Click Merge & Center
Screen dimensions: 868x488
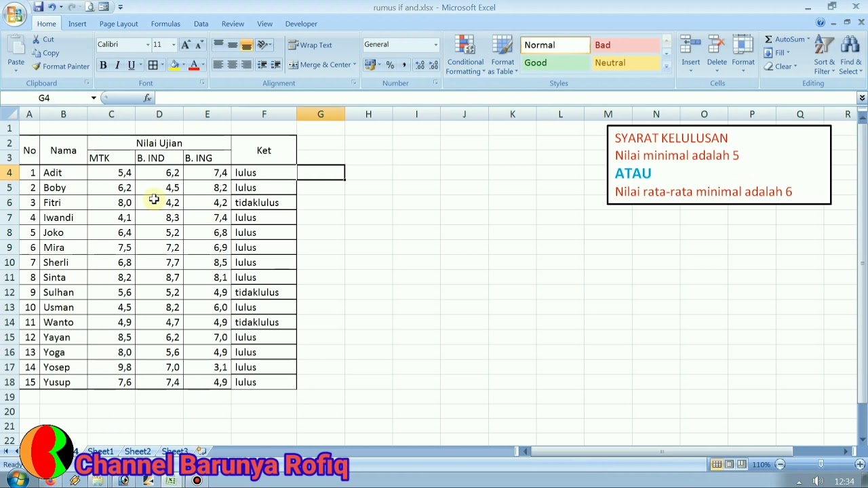pos(319,65)
